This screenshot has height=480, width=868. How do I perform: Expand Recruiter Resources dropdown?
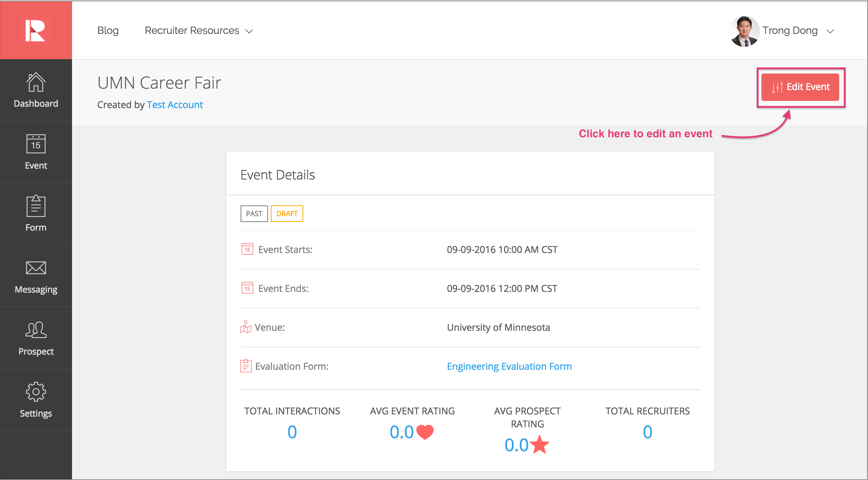coord(198,31)
